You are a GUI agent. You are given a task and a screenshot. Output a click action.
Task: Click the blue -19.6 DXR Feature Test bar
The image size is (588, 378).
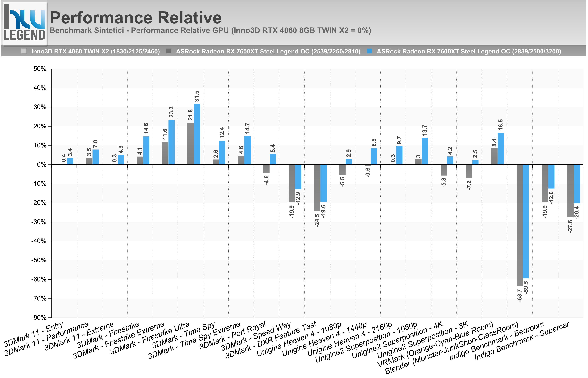[323, 183]
